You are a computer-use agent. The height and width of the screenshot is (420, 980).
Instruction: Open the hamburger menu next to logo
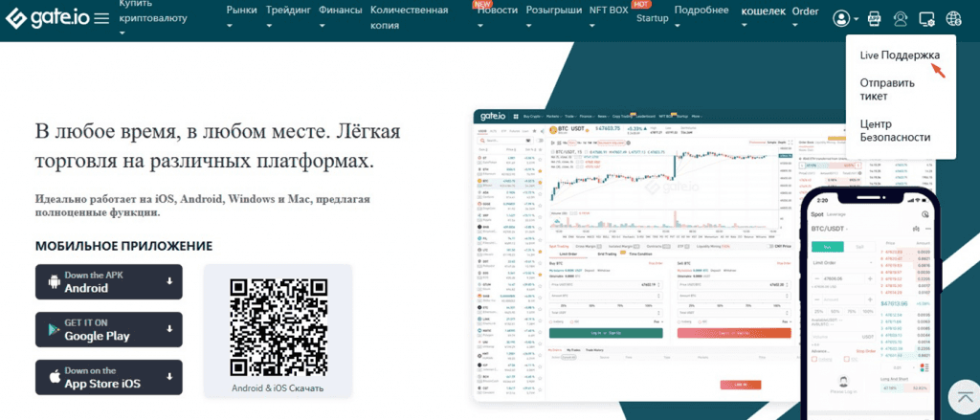click(x=101, y=19)
